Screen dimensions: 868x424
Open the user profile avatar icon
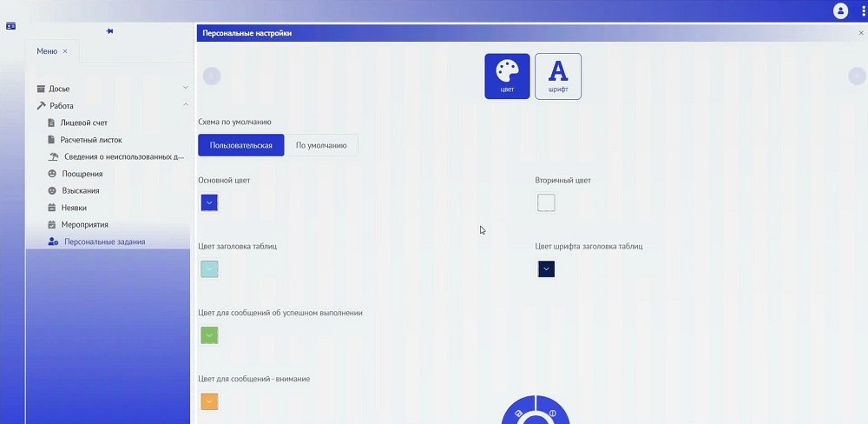(840, 10)
